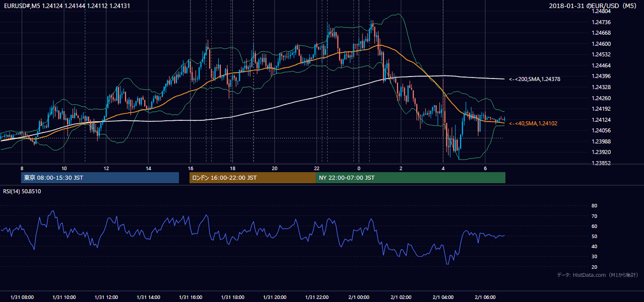Click hour tick 14 under the price chart

coord(148,168)
